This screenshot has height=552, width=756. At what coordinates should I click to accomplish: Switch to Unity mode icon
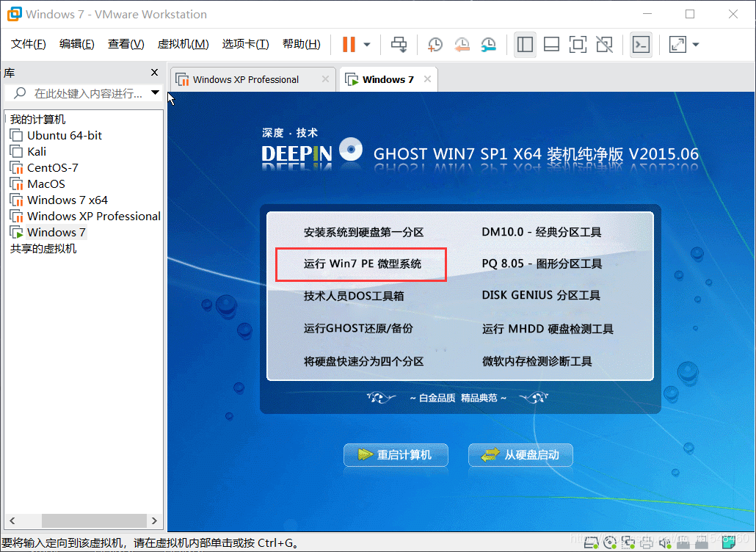(x=604, y=44)
